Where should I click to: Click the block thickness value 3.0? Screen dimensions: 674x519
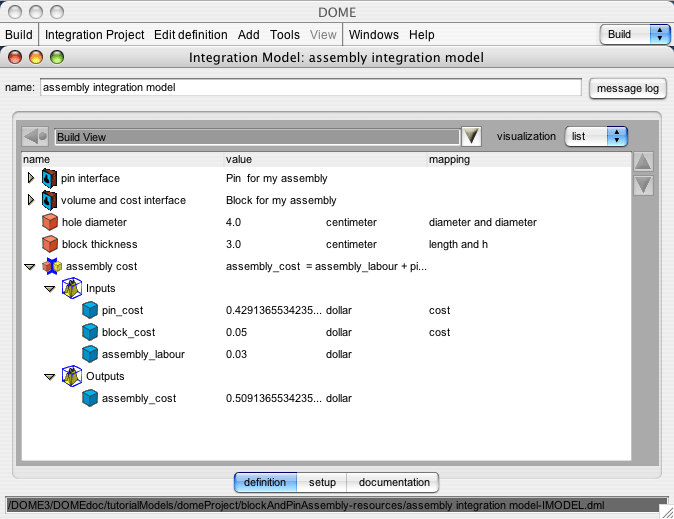[233, 244]
